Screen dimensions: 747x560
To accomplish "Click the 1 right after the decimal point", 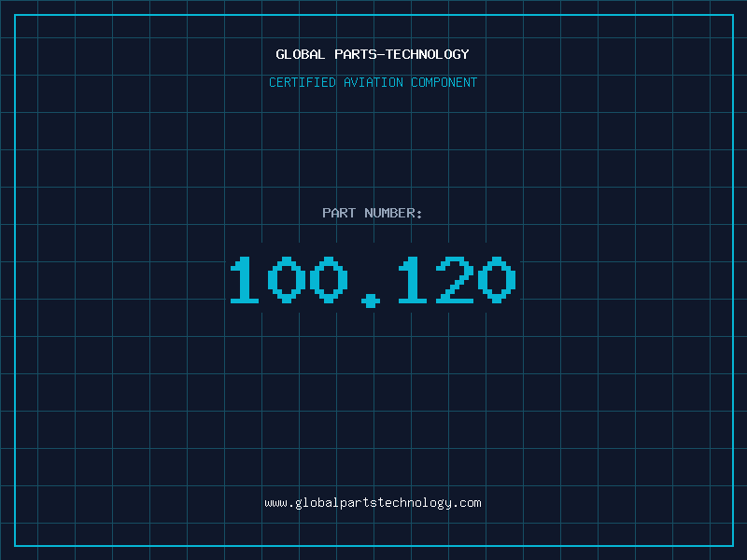I will [413, 281].
